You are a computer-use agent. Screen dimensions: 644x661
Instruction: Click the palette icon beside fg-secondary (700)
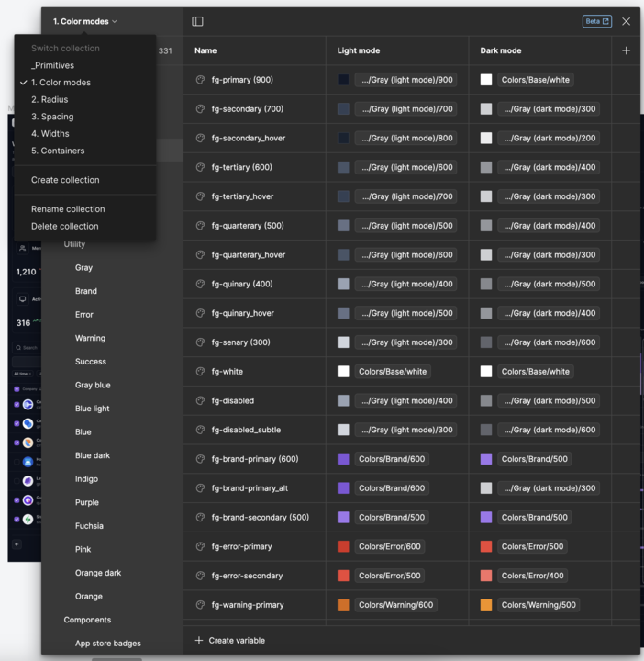coord(201,108)
